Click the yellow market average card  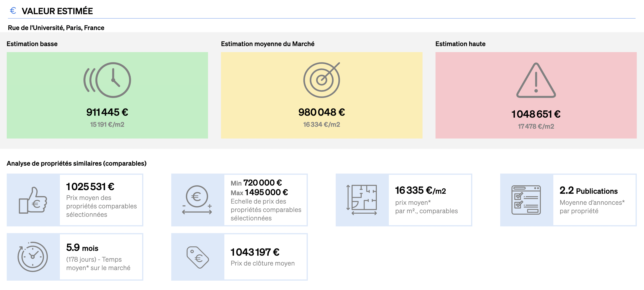tap(322, 95)
